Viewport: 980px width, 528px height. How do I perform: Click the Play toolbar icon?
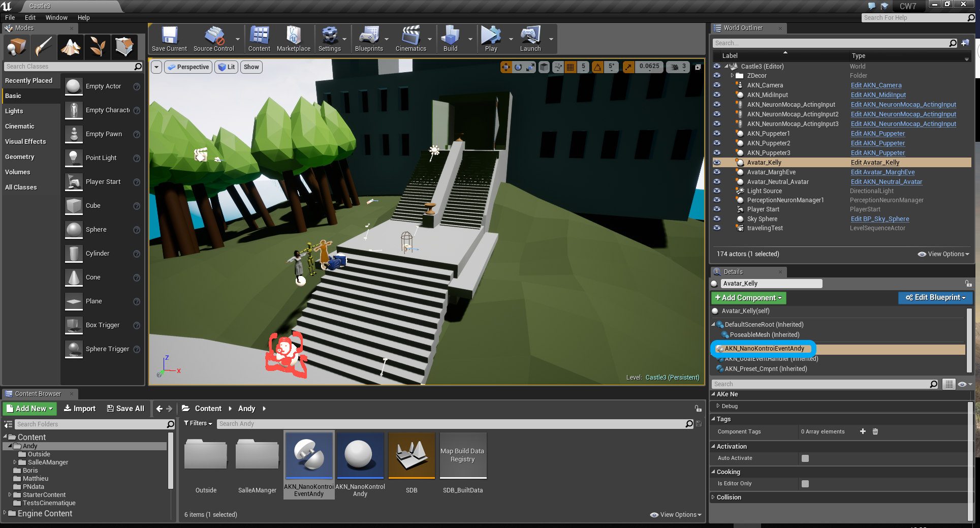(491, 39)
